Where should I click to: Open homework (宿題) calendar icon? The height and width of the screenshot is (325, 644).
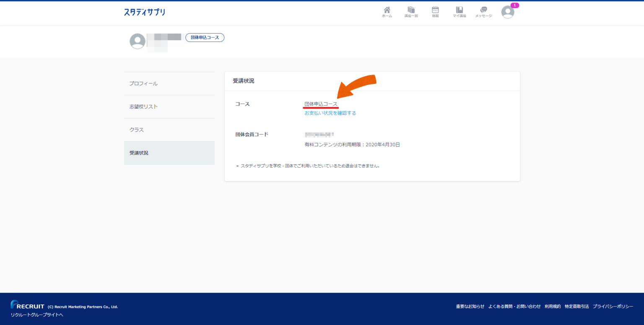click(435, 12)
